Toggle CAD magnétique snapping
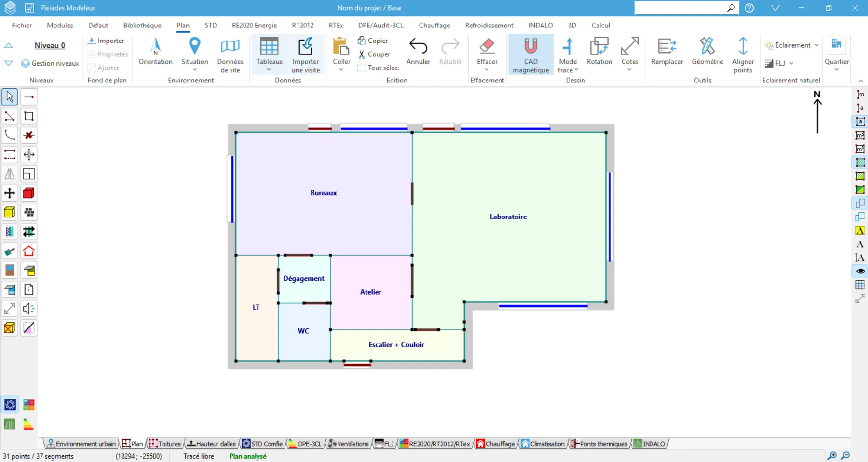The width and height of the screenshot is (868, 462). pyautogui.click(x=530, y=55)
